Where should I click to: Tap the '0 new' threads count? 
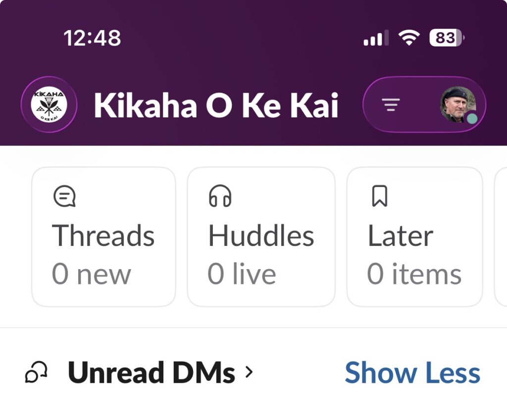coord(91,274)
